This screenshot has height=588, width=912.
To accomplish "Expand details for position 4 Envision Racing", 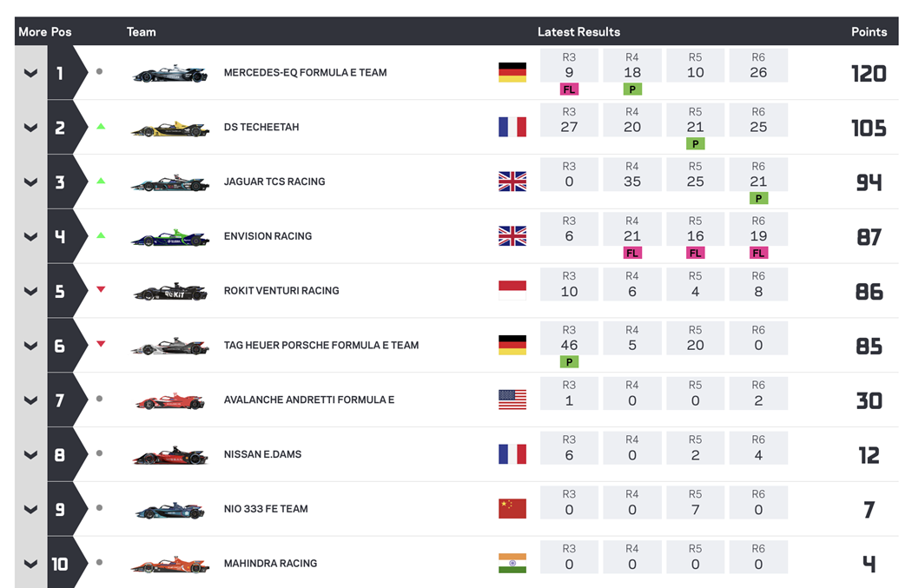I will point(30,236).
